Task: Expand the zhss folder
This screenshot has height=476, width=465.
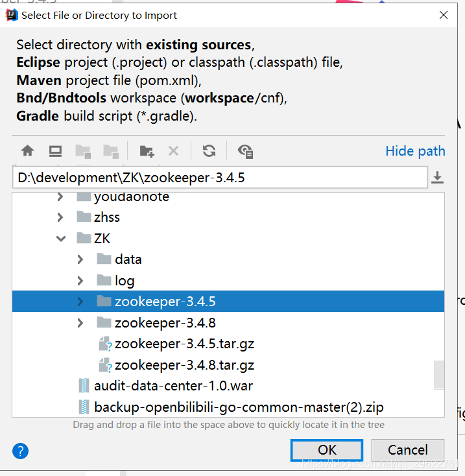Action: pyautogui.click(x=60, y=217)
